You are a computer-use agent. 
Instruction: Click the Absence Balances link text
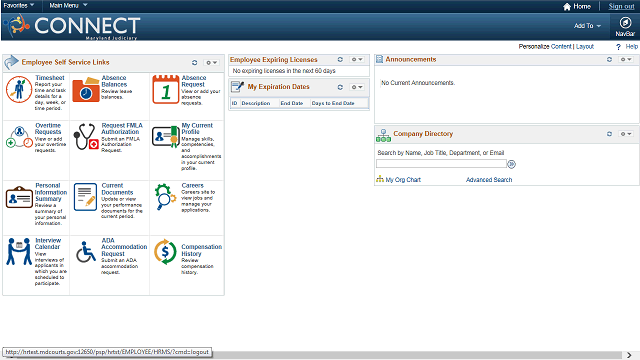click(114, 81)
